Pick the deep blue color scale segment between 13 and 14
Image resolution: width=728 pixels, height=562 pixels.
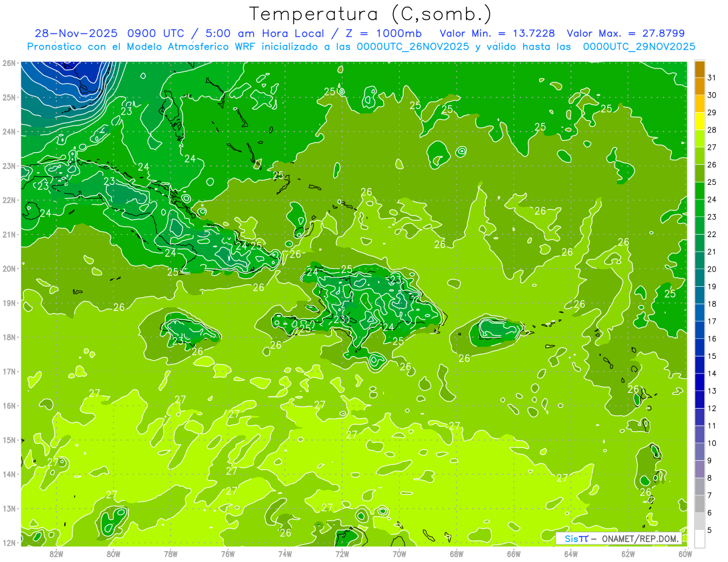699,382
